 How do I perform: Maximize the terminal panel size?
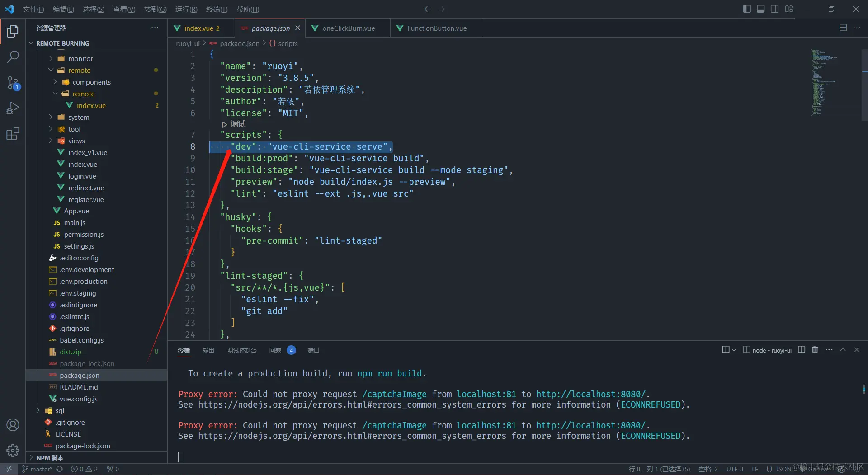[x=843, y=350]
